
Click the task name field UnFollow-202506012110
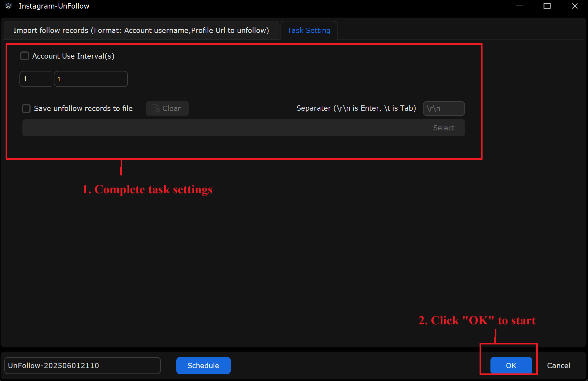click(82, 366)
